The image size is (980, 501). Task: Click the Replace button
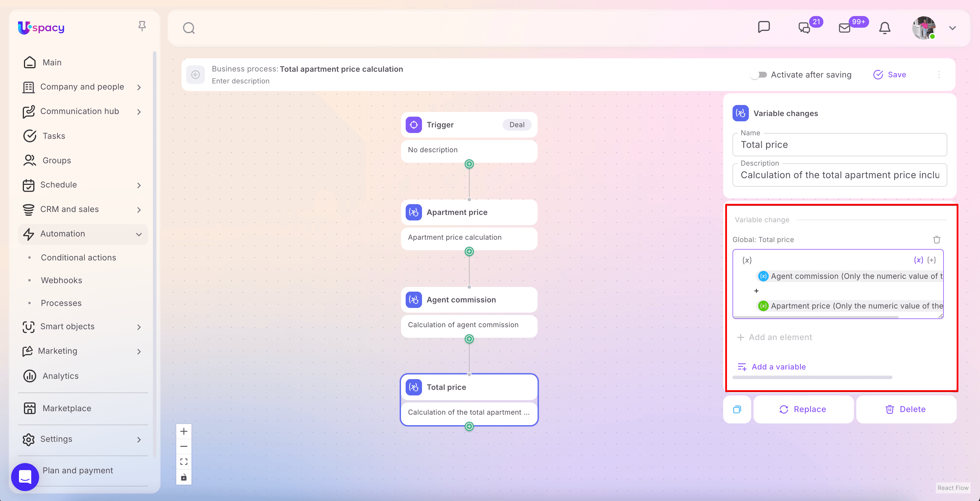coord(803,409)
